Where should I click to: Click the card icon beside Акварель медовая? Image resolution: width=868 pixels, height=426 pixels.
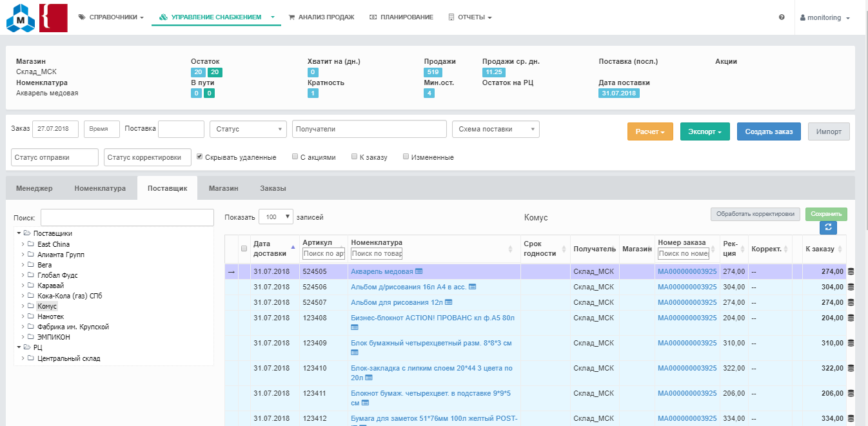419,271
